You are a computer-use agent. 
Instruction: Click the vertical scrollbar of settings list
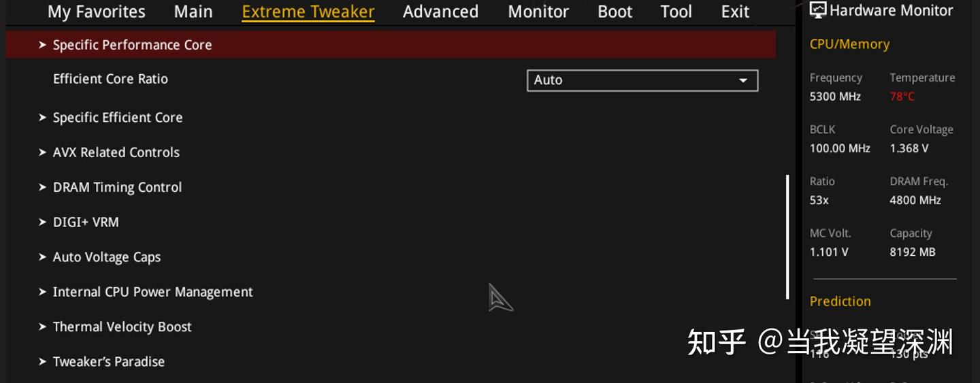787,237
